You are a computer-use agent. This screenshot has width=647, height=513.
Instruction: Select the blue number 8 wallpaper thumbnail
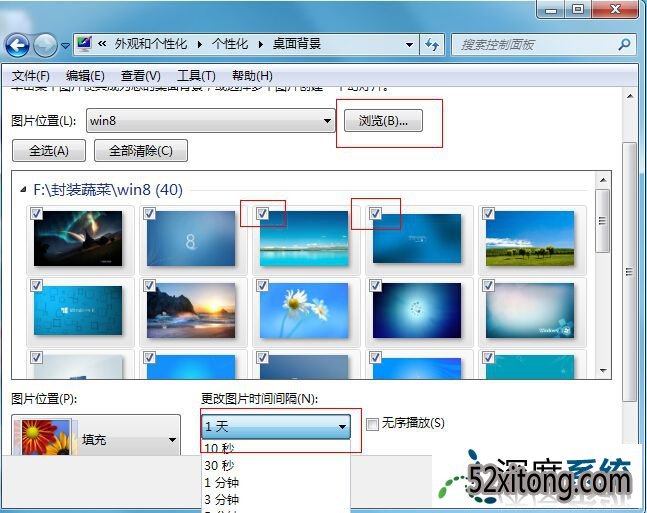coord(191,239)
